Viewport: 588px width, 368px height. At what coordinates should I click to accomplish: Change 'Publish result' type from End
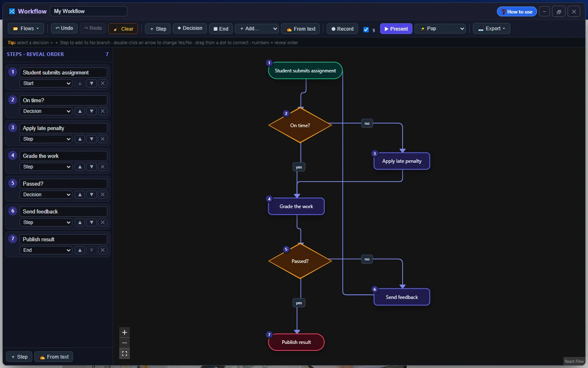(x=46, y=250)
